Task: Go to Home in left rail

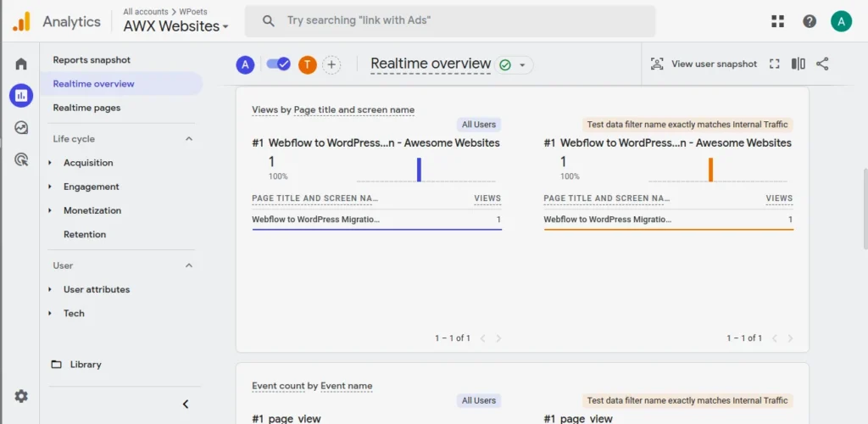Action: 21,64
